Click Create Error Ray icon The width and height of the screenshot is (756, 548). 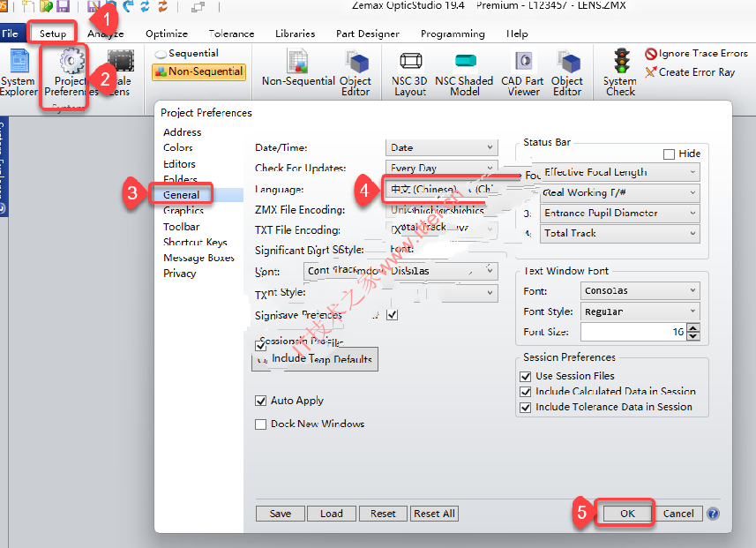coord(651,72)
